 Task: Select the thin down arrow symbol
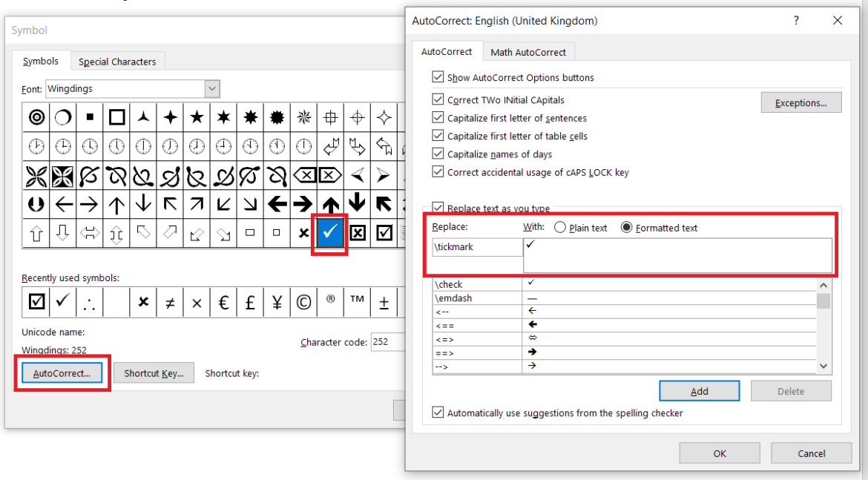[143, 204]
